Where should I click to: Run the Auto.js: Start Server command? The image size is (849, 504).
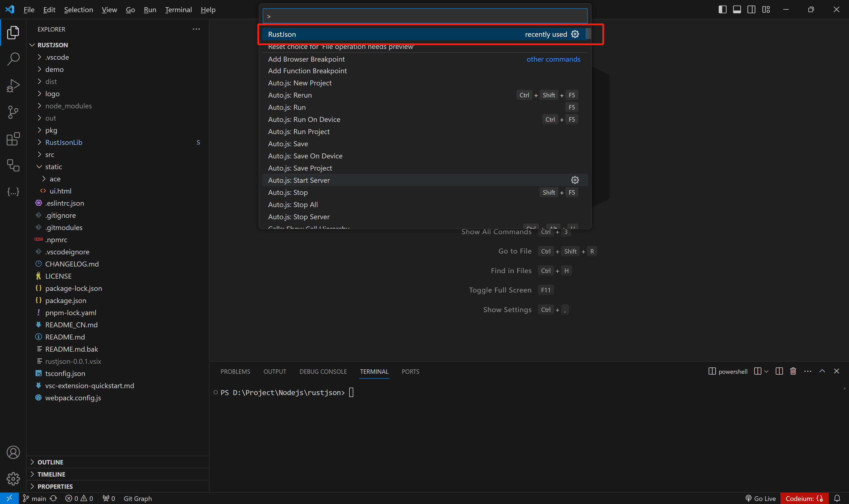point(299,180)
